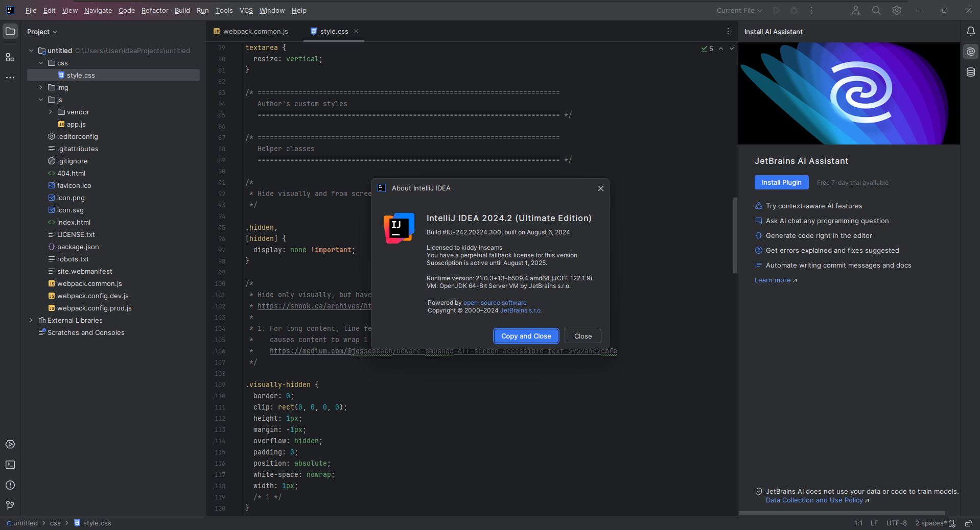
Task: Expand the External Libraries node
Action: [31, 320]
